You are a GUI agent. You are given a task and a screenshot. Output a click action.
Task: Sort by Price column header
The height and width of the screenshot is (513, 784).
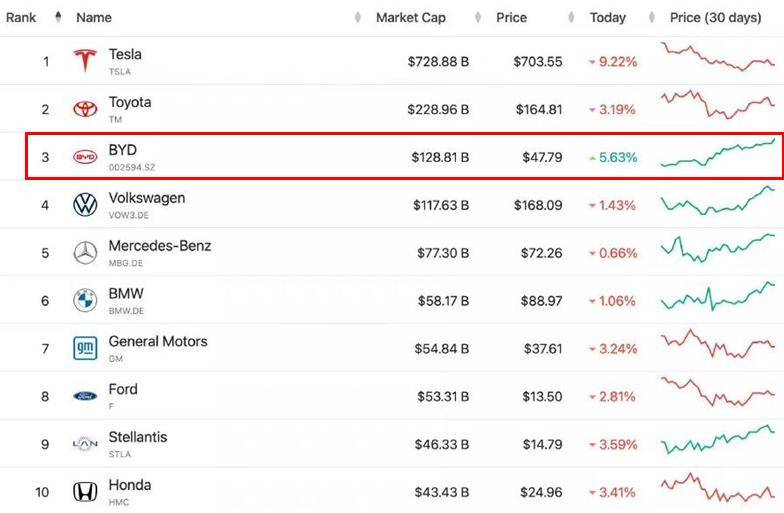pyautogui.click(x=511, y=17)
